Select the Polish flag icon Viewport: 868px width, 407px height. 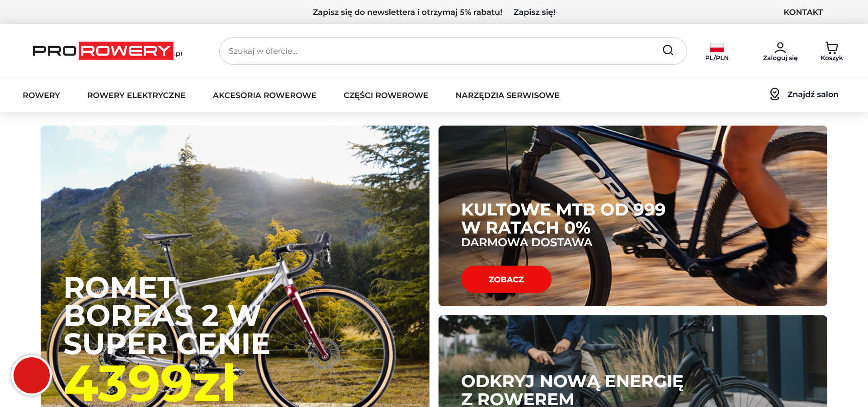[717, 47]
